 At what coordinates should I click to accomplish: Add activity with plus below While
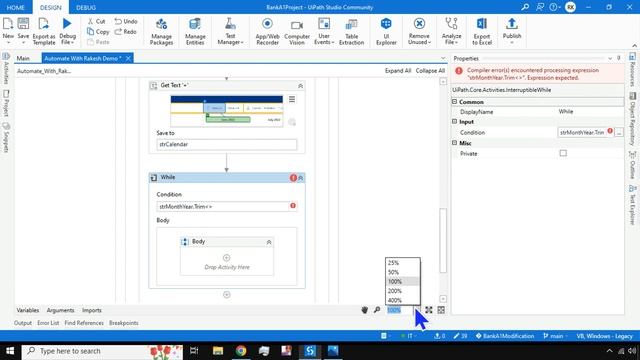pos(227,295)
